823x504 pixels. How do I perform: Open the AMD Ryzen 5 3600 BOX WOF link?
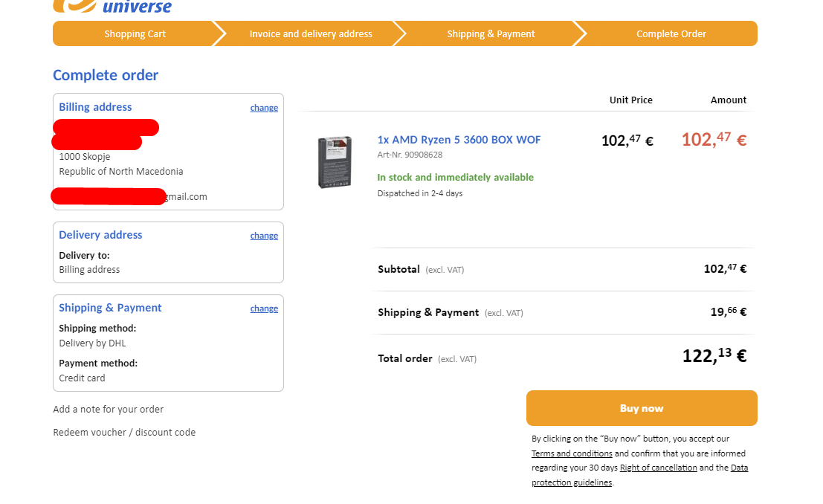click(x=459, y=140)
